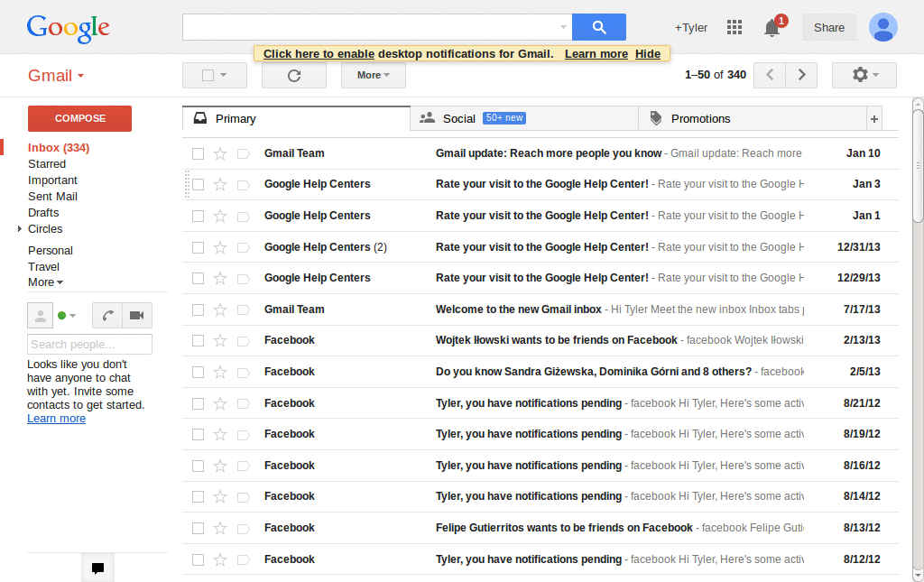Check the Google Help Centers Jan 1 email
Screen dimensions: 924x582
198,217
